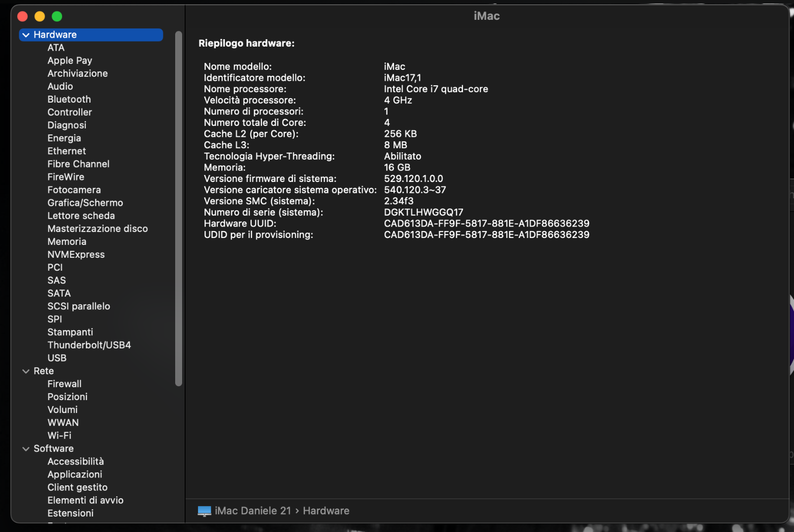This screenshot has width=794, height=532.
Task: Open Client gestito item
Action: [77, 487]
